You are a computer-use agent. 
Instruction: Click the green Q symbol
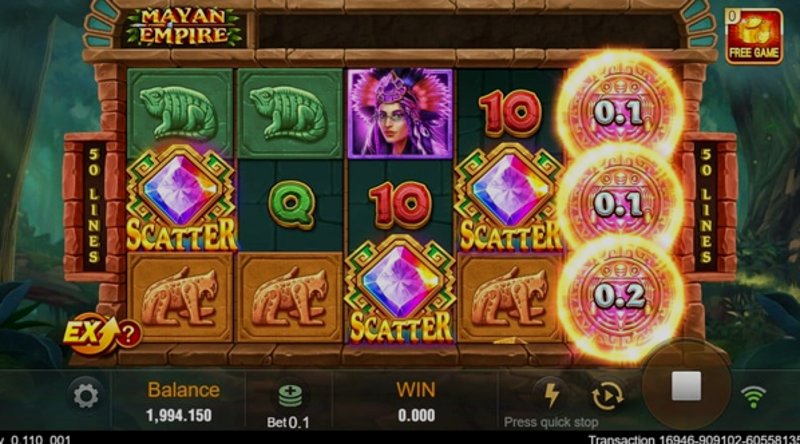291,205
